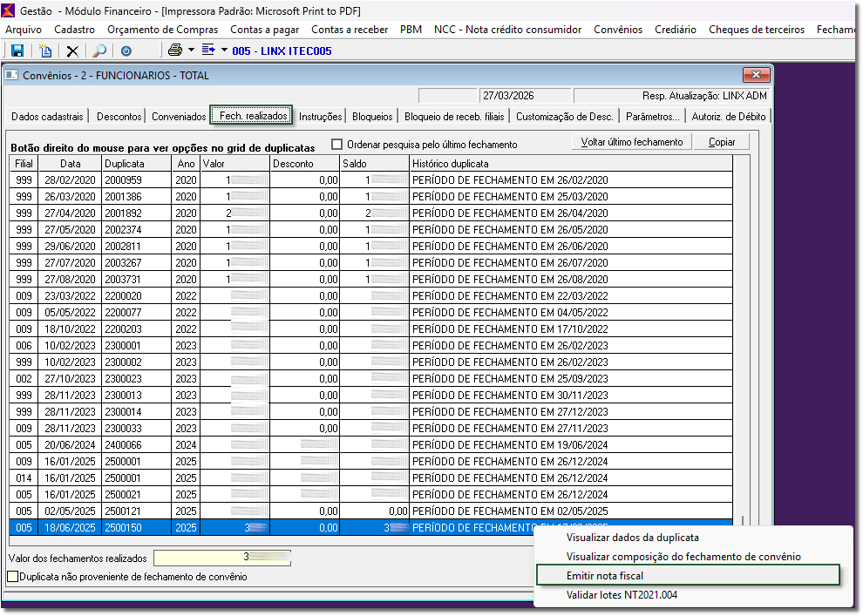This screenshot has width=863, height=616.
Task: Expand the printer dropdown arrow
Action: (191, 51)
